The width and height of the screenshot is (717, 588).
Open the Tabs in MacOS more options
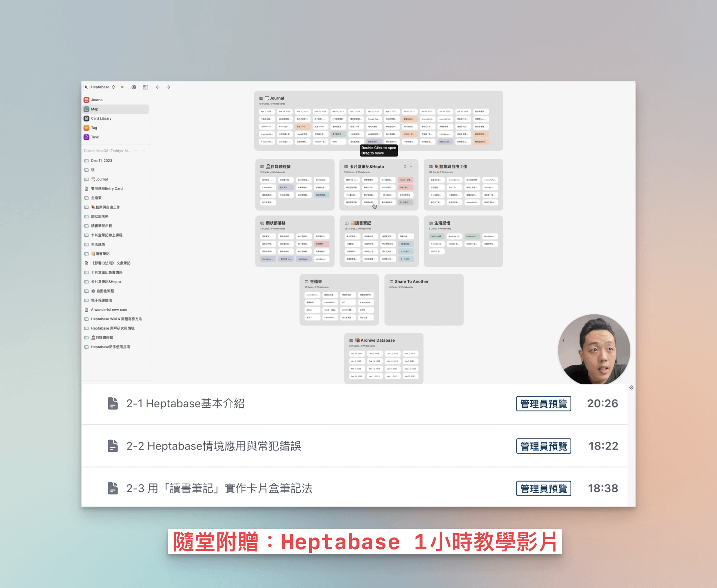pyautogui.click(x=136, y=151)
